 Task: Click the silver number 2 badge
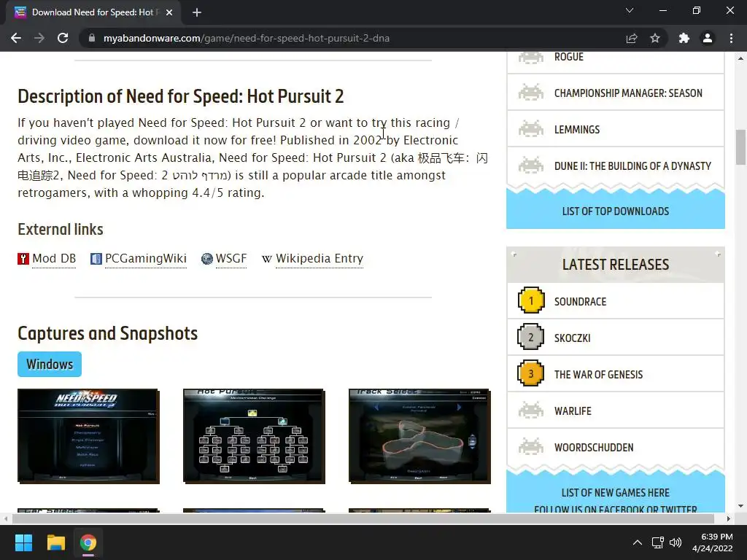tap(531, 337)
